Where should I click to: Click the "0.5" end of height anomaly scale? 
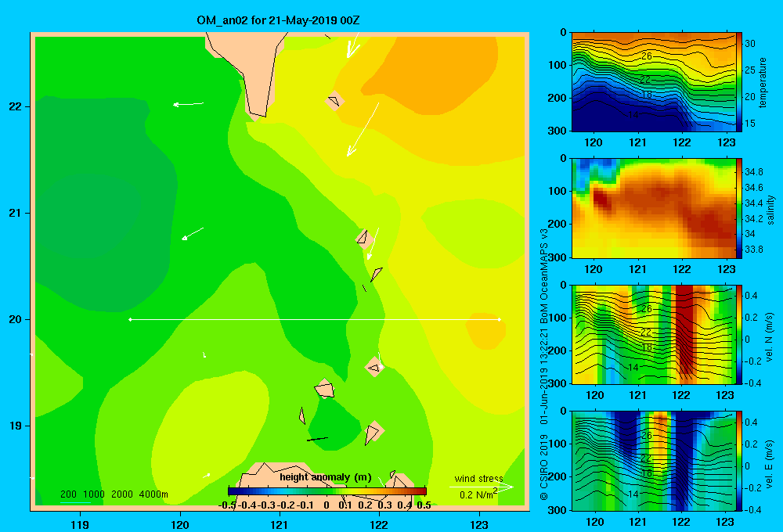[424, 505]
